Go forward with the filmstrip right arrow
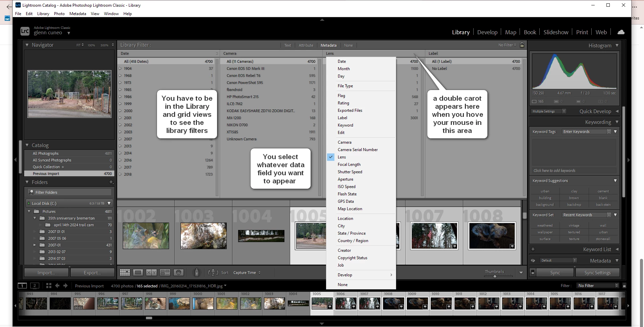This screenshot has width=644, height=327. pos(65,286)
